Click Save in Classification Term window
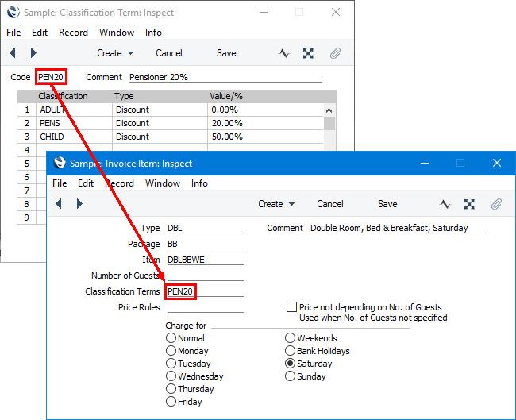The width and height of the screenshot is (516, 420). (x=226, y=53)
